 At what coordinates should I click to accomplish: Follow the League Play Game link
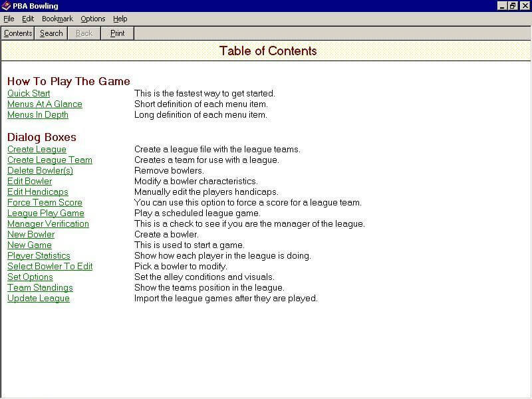(46, 213)
